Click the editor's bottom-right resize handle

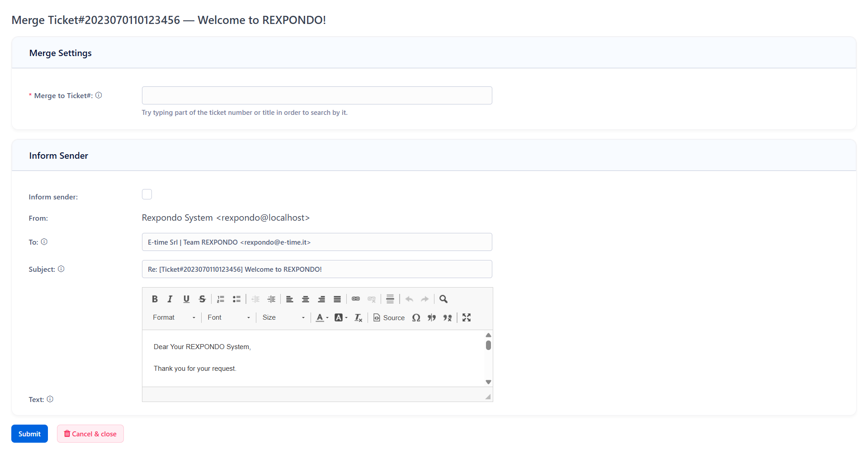tap(488, 397)
